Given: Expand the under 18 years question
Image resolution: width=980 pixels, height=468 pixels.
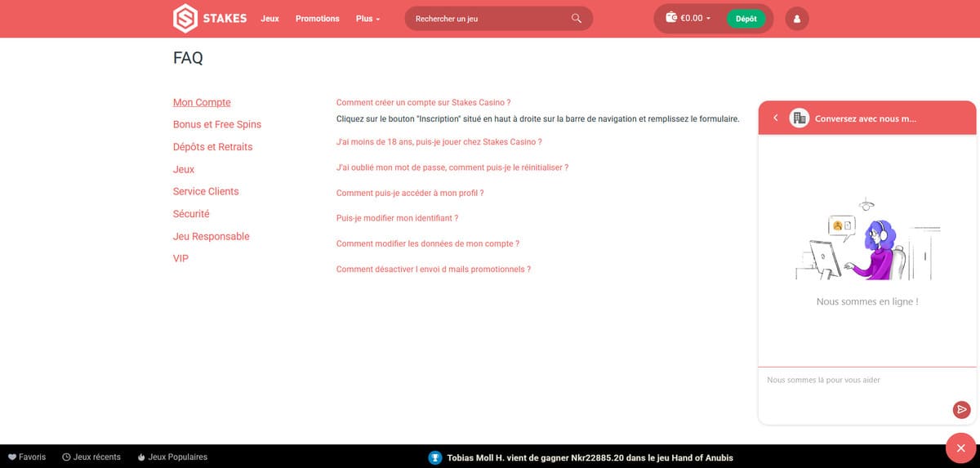Looking at the screenshot, I should pos(439,142).
